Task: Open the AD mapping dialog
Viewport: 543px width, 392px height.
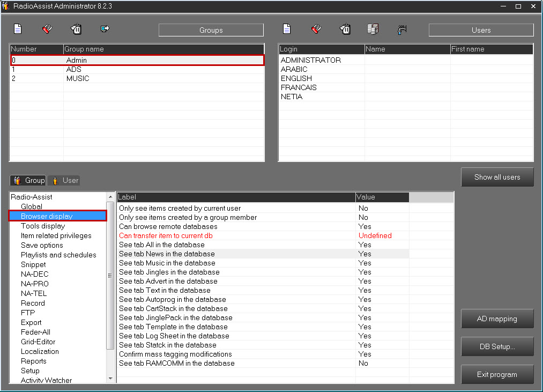Action: click(x=497, y=319)
